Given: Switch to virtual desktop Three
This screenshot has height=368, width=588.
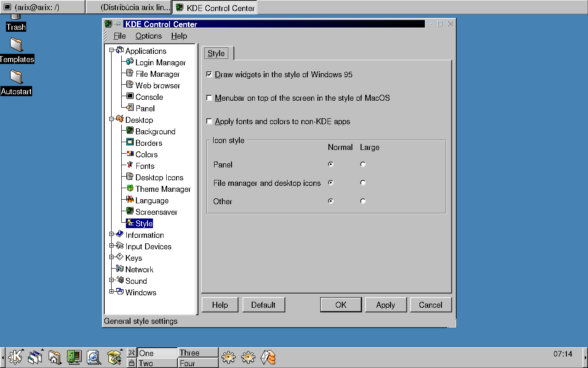Looking at the screenshot, I should tap(198, 353).
